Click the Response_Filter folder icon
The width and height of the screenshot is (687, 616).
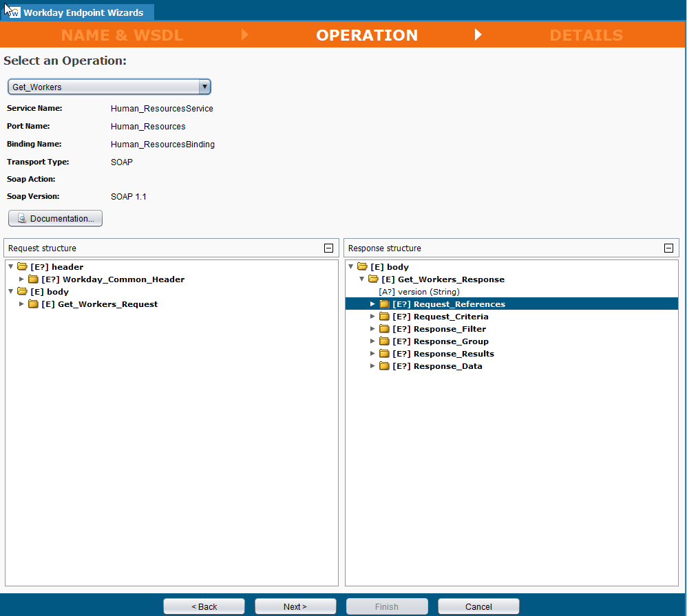(x=384, y=329)
